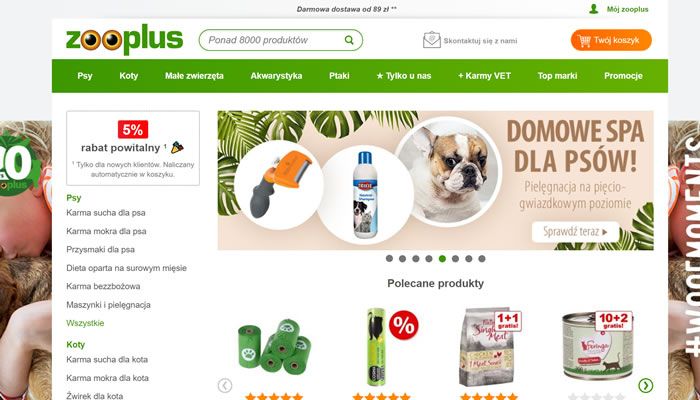Show next recommended products arrow

coord(646,385)
